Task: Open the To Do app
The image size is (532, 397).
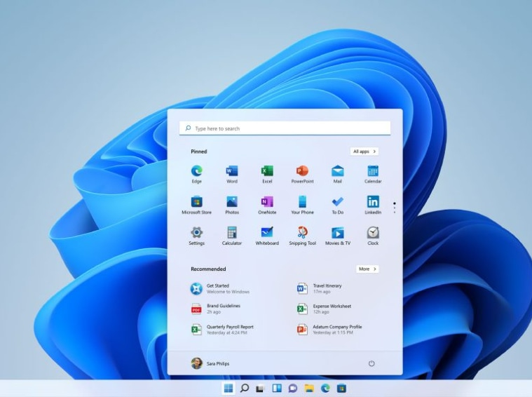Action: tap(338, 205)
